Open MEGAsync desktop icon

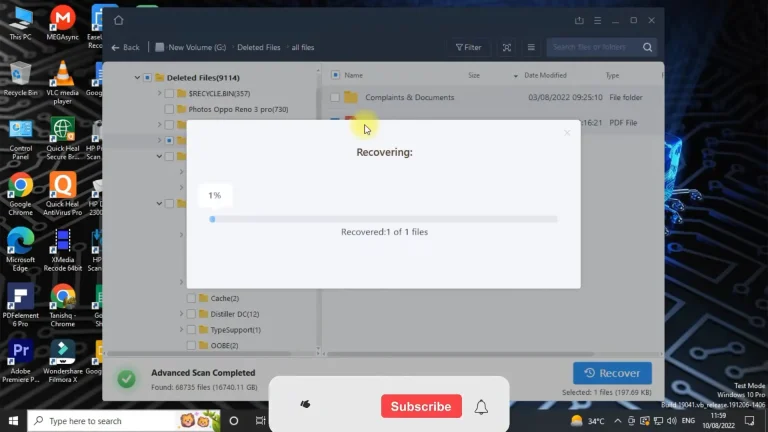click(63, 24)
